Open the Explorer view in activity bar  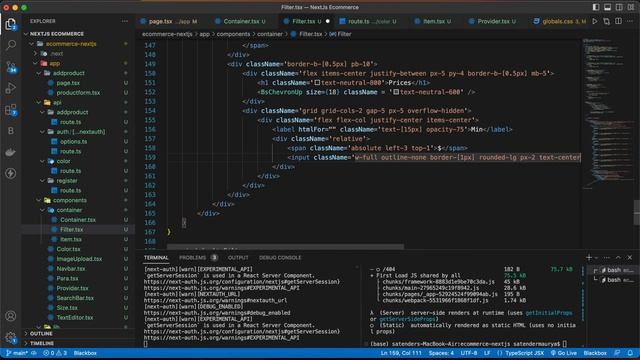click(x=11, y=24)
